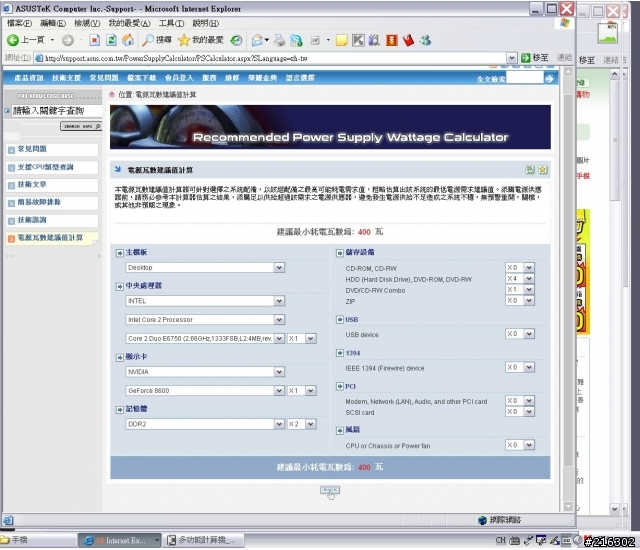Viewport: 640px width, 550px height.
Task: Open 支援CPU類型查詢 in left sidebar
Action: 46,167
